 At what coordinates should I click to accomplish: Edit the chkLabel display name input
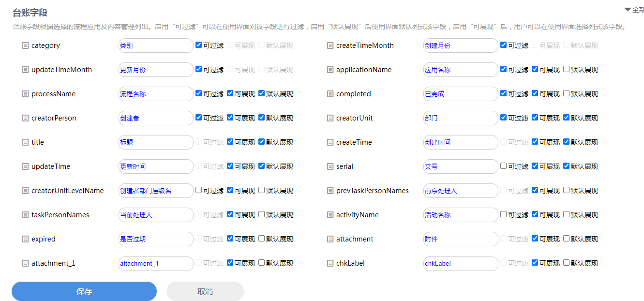(x=461, y=263)
